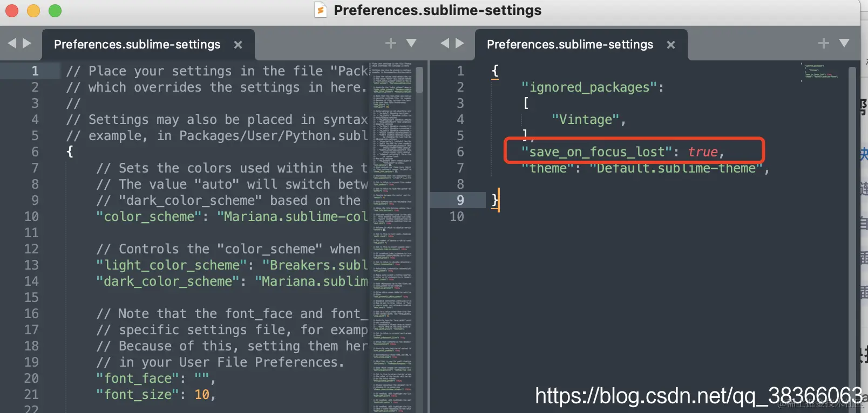The width and height of the screenshot is (868, 413).
Task: Click opening brace on left line 6
Action: click(70, 152)
